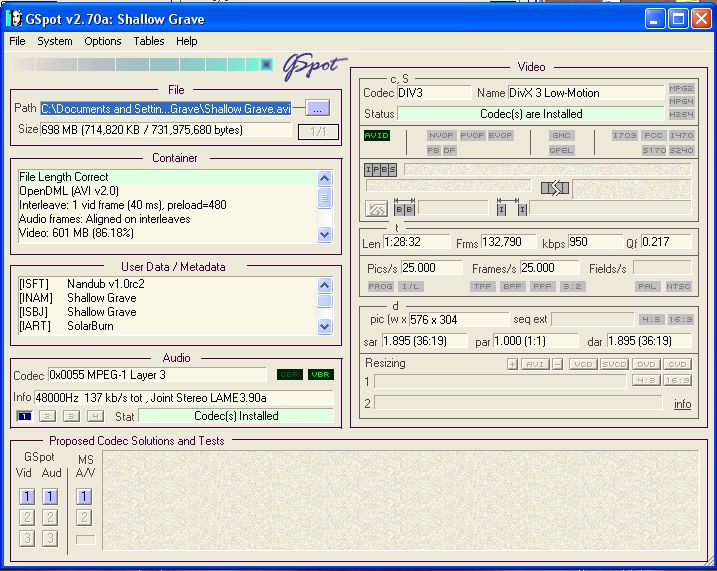Click GSpot Vid test button 2

click(x=27, y=518)
